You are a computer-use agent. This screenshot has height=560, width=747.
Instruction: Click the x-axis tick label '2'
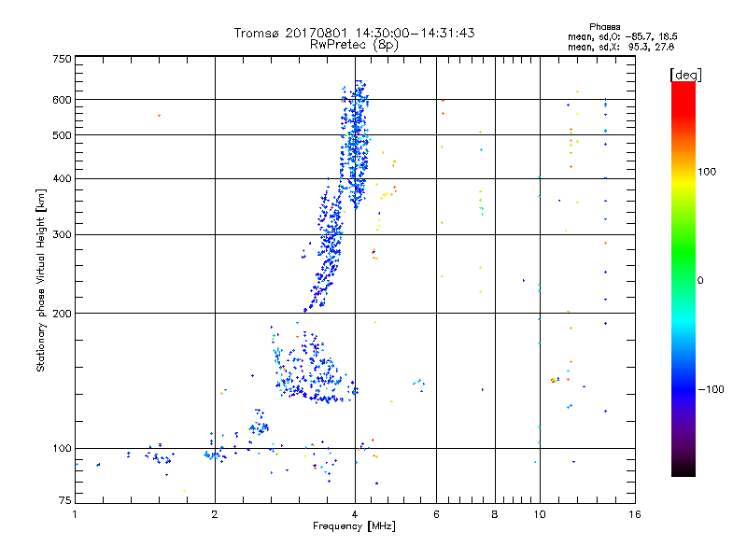pyautogui.click(x=215, y=514)
